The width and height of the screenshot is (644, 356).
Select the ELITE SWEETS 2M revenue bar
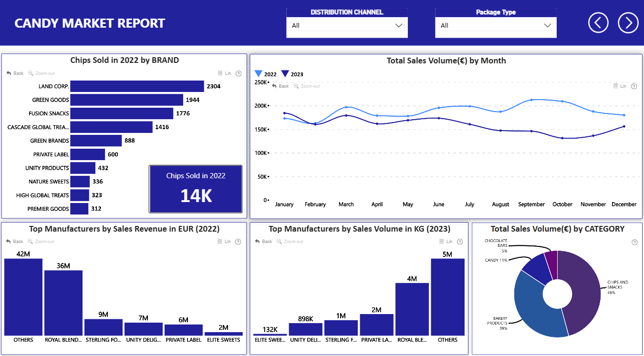click(x=224, y=334)
